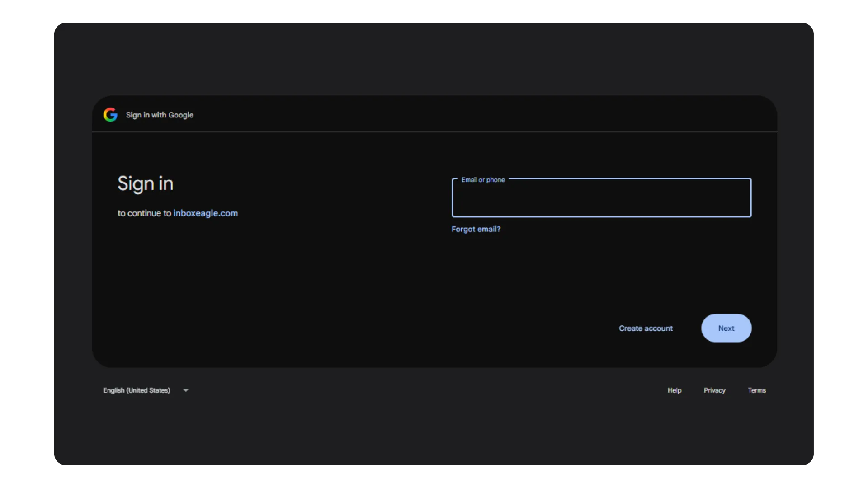Expand the English (United States) language dropdown
This screenshot has height=488, width=868.
click(146, 390)
